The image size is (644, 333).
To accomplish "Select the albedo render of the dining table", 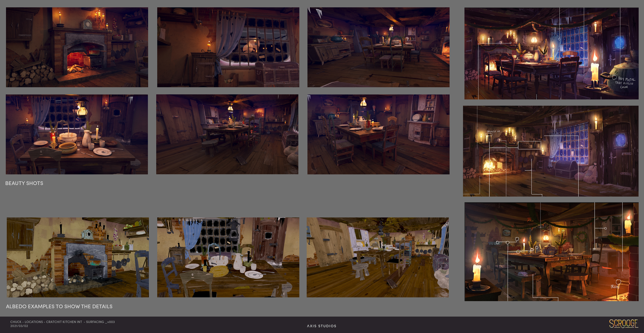I will 228,257.
